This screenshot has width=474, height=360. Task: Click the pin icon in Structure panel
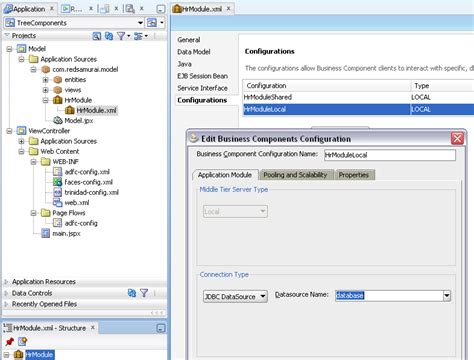[x=10, y=341]
